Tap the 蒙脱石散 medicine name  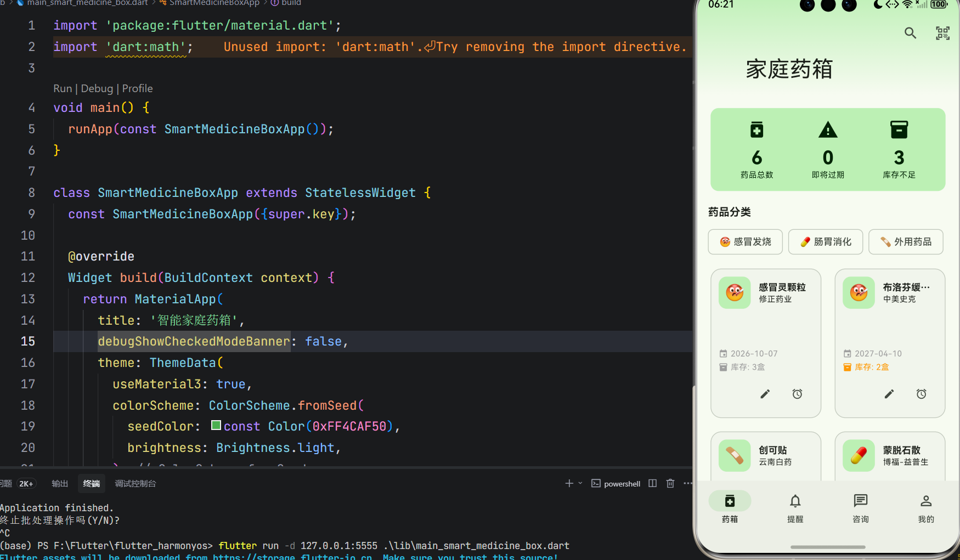click(902, 450)
